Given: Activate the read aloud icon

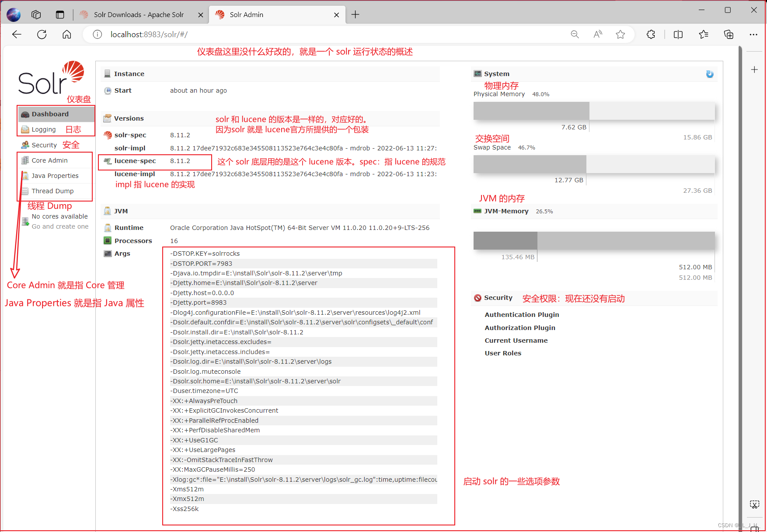Looking at the screenshot, I should [598, 35].
